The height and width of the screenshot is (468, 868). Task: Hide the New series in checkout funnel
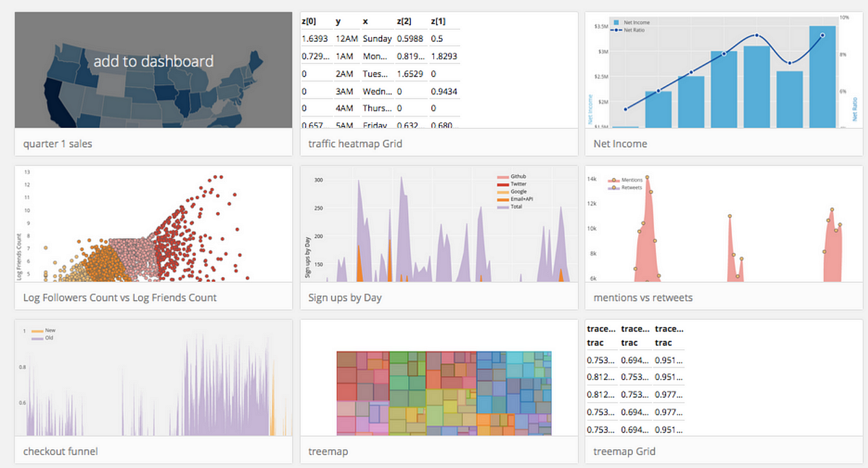pyautogui.click(x=41, y=329)
